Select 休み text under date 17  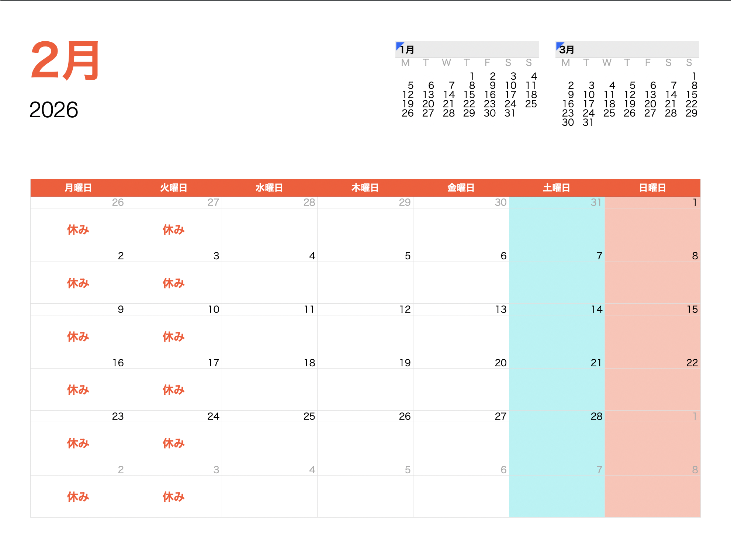pos(174,390)
